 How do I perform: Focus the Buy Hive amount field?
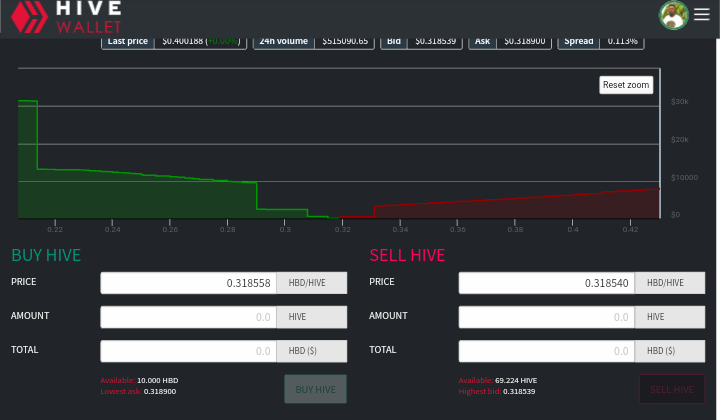188,317
